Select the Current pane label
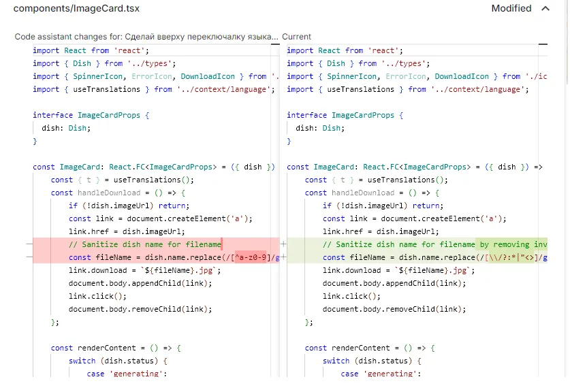Screen dimensions: 570x392 coord(296,37)
